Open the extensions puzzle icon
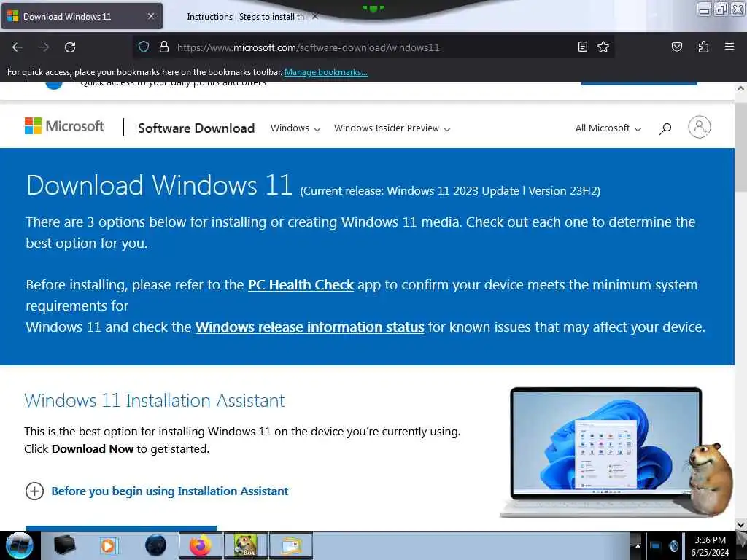 [x=703, y=47]
